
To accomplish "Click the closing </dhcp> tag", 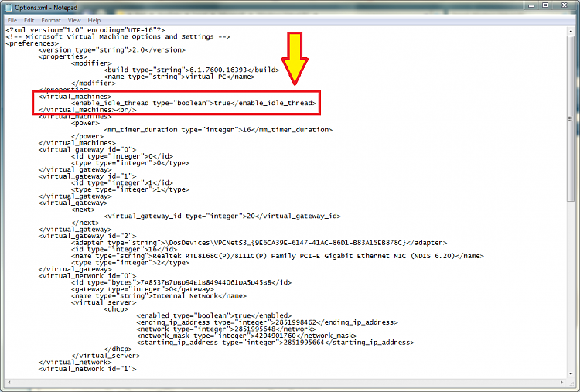I will 118,349.
